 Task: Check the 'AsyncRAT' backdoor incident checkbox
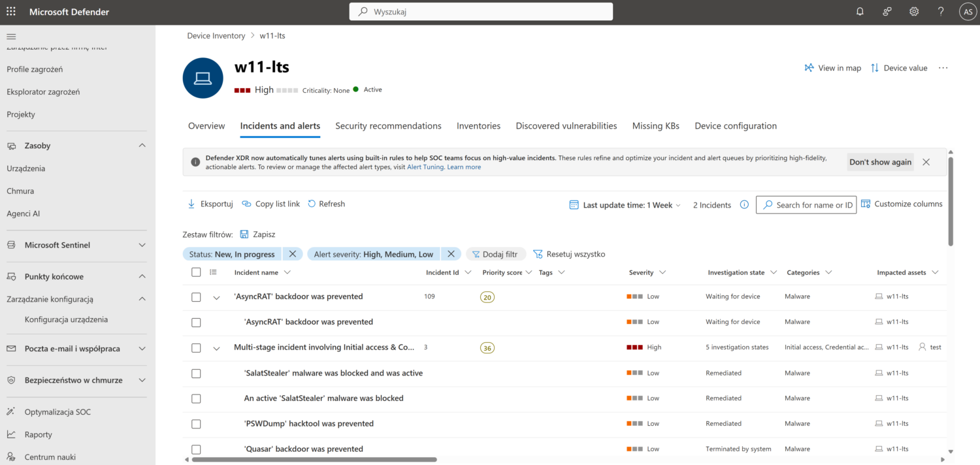196,297
